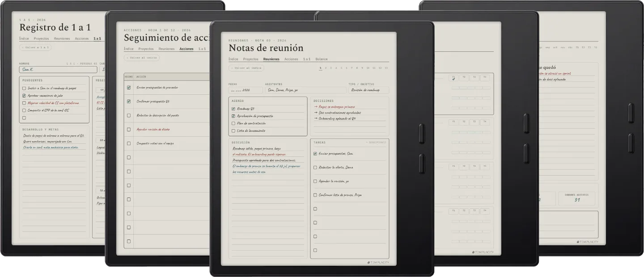
Task: Click Nombre field containing 'Sam K.'
Action: [58, 70]
